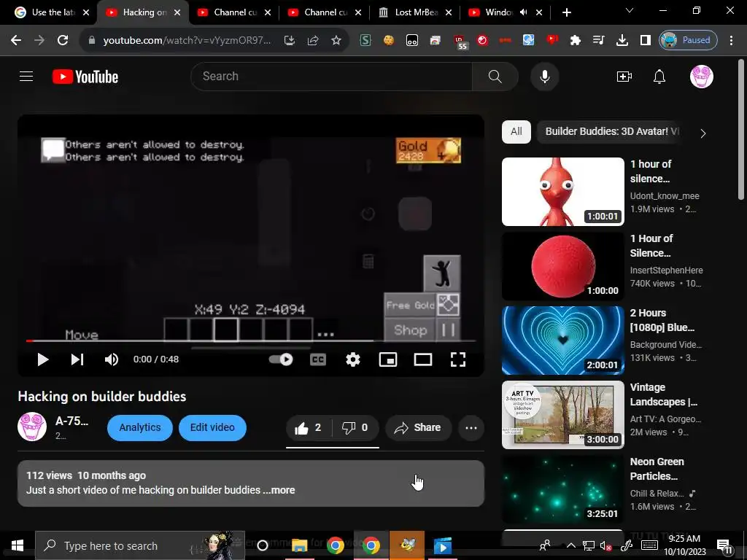Open 1 Hour of Silence red ball video
The width and height of the screenshot is (747, 560).
(x=562, y=265)
